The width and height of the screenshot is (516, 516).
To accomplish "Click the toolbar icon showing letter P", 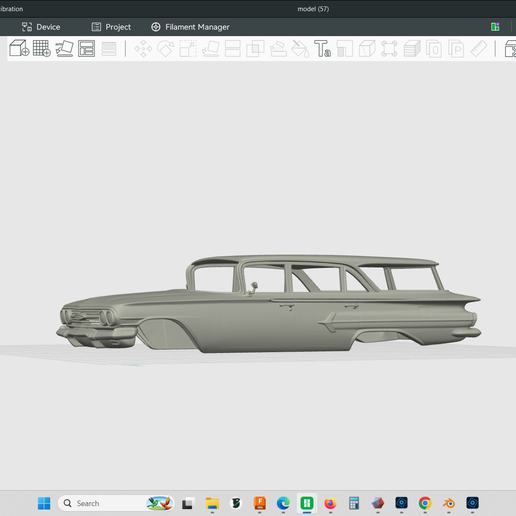I will tap(456, 49).
